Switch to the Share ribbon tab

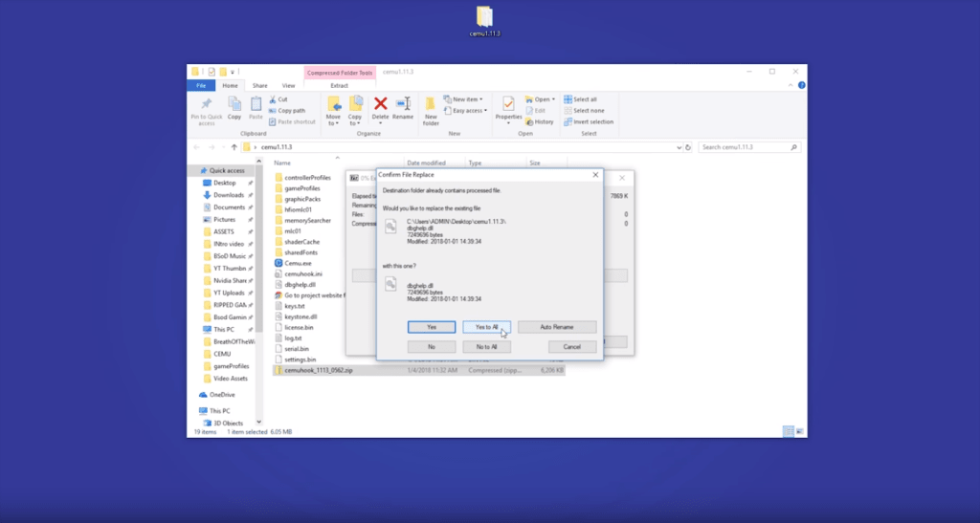pos(259,85)
